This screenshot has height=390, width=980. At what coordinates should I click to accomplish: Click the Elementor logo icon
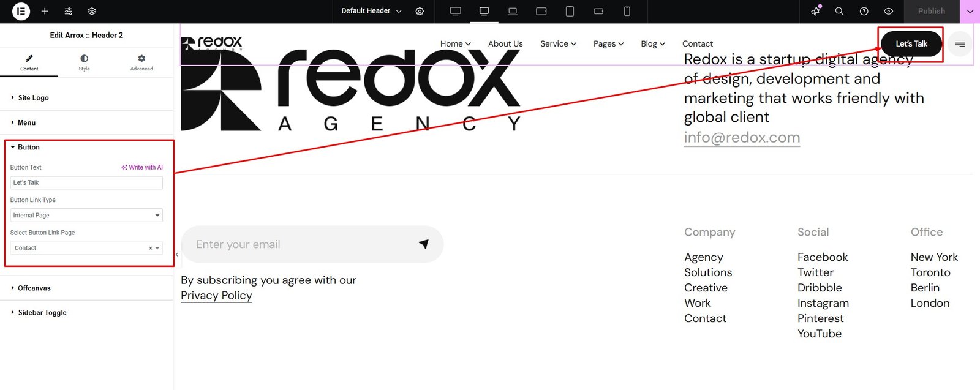click(x=21, y=11)
